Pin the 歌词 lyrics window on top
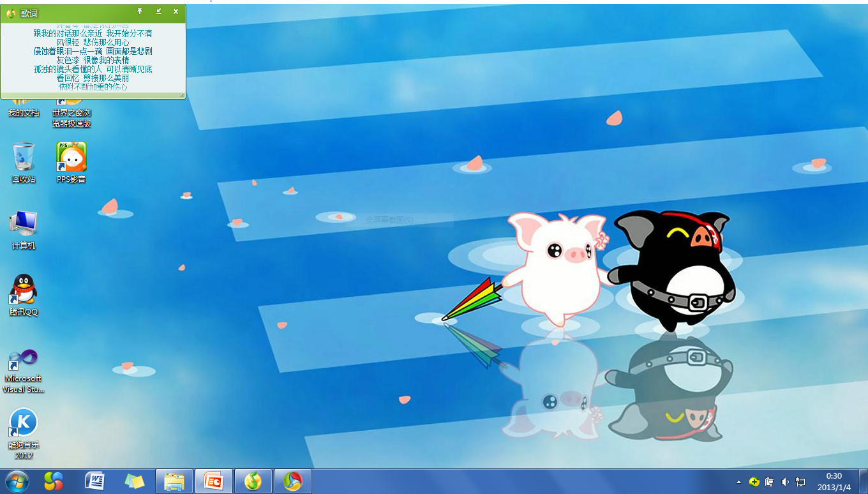The height and width of the screenshot is (494, 868). click(x=140, y=11)
